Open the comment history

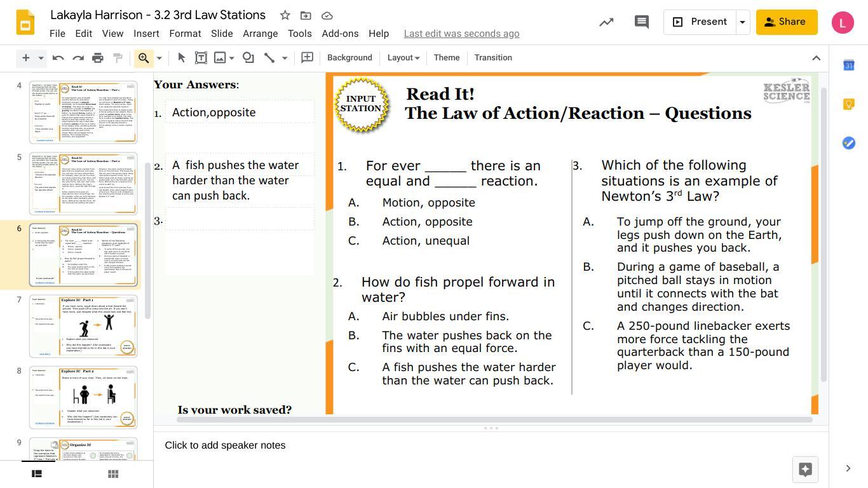(642, 22)
